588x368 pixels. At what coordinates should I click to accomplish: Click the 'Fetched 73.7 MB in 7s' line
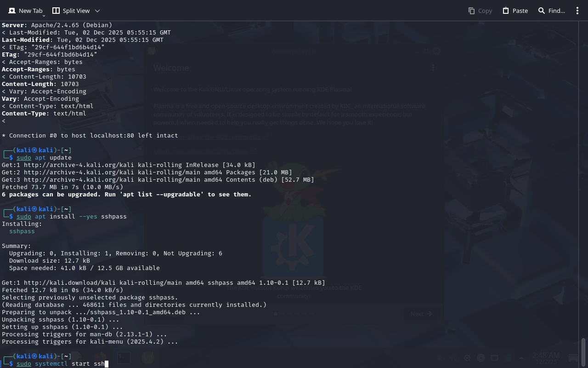click(x=62, y=187)
